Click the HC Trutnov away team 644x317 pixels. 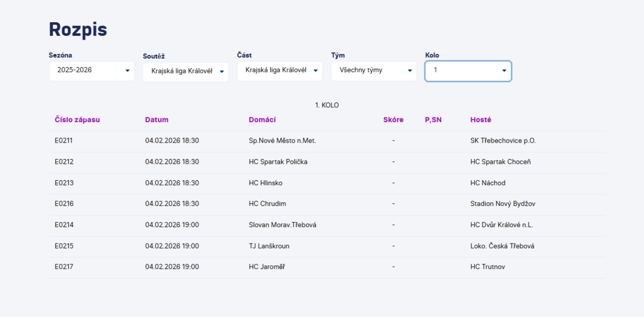click(487, 267)
